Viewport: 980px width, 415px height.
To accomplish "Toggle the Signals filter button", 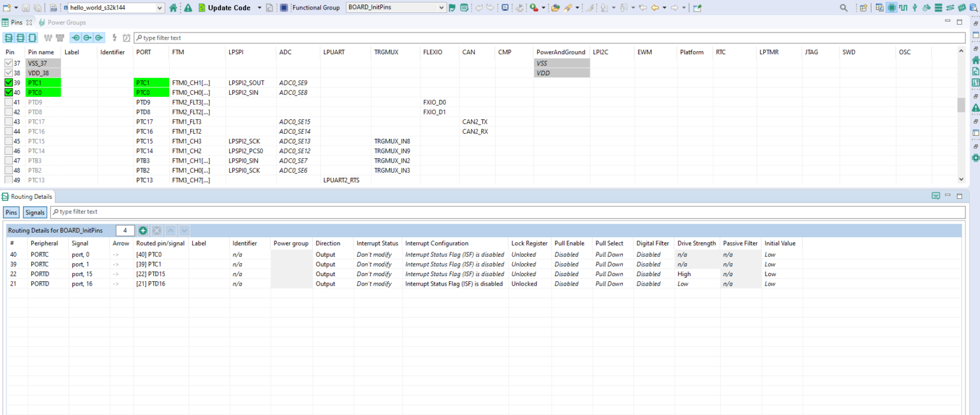I will coord(35,212).
